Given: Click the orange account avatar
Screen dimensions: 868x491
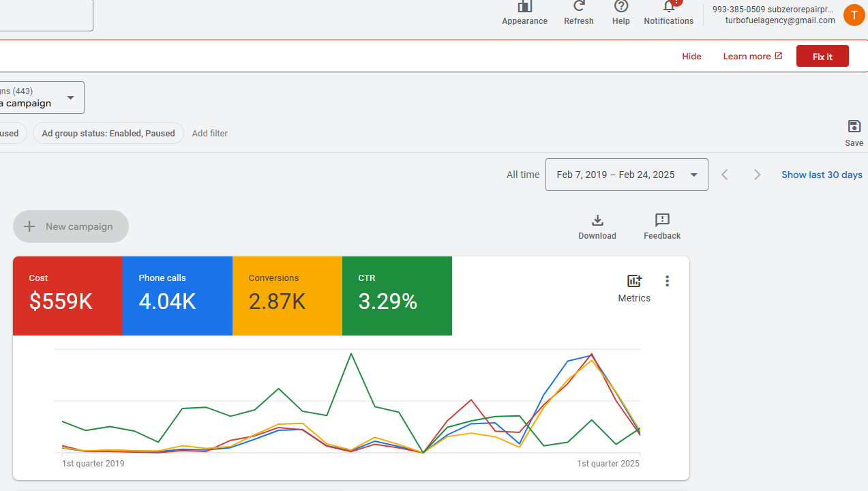Looking at the screenshot, I should [x=854, y=15].
